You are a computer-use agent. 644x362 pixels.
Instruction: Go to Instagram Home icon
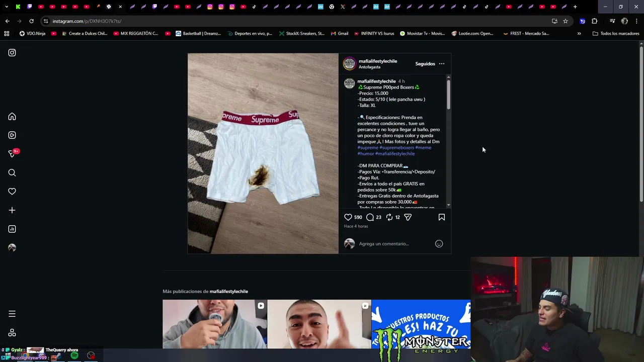click(12, 117)
